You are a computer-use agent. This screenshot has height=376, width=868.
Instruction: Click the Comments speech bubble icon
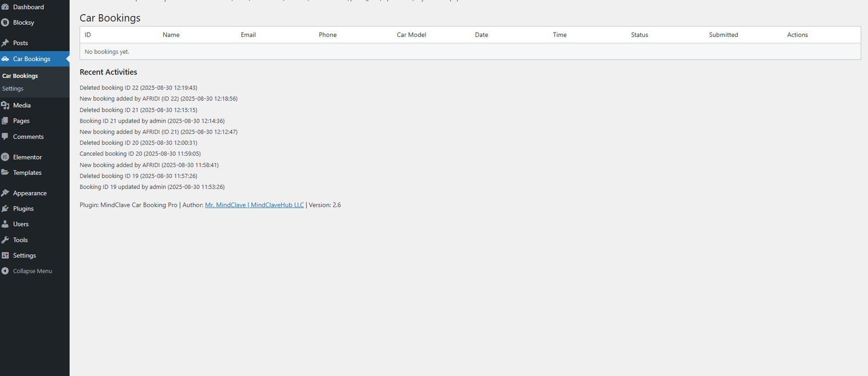coord(5,137)
